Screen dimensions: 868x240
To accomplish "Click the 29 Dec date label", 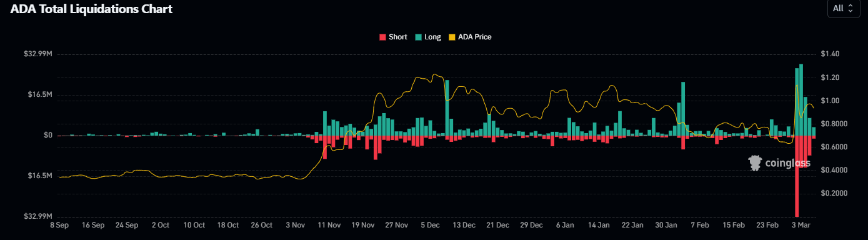I will pos(532,224).
